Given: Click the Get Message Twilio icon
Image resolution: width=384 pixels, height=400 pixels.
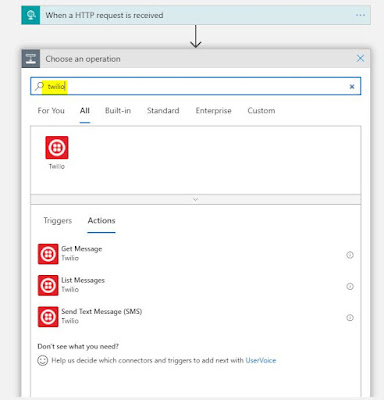Looking at the screenshot, I should coord(48,254).
